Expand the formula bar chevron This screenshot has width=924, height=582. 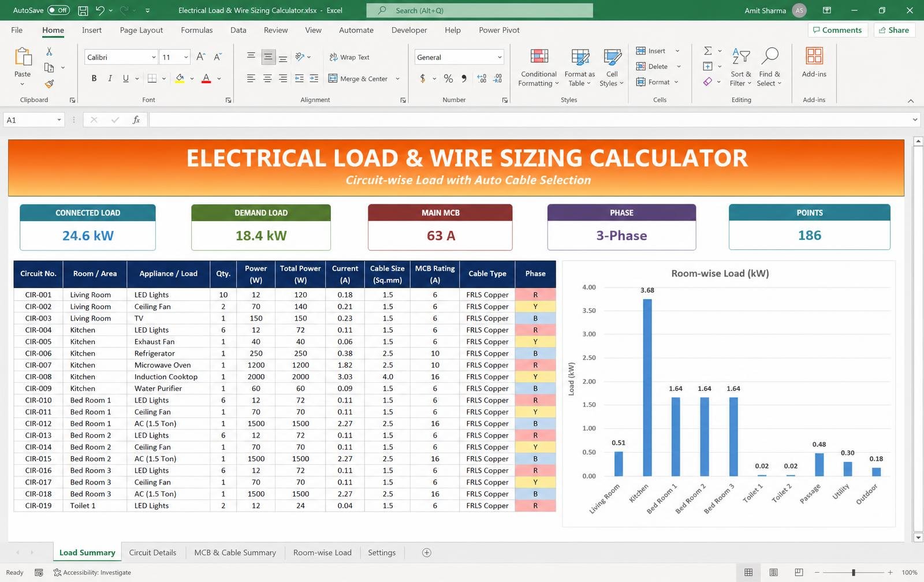915,120
